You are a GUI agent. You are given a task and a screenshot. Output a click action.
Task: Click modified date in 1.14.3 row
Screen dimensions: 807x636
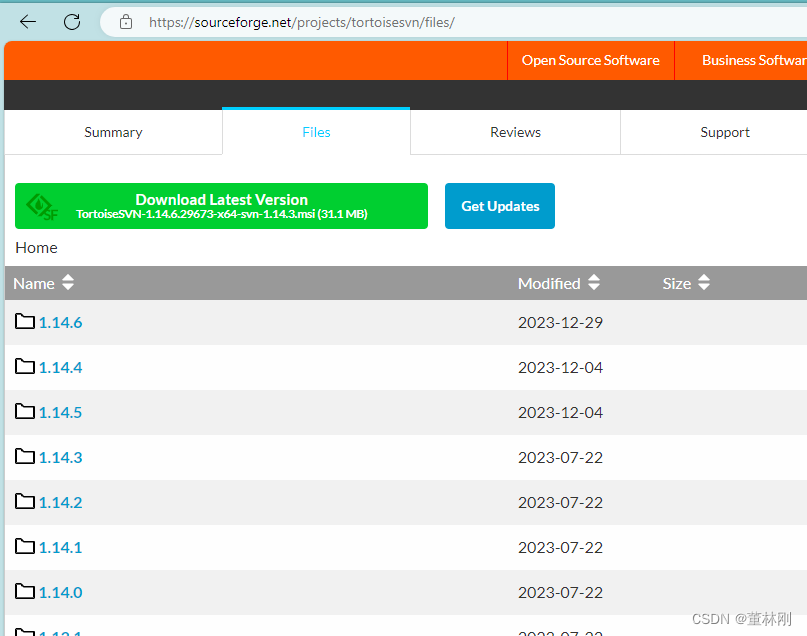560,457
